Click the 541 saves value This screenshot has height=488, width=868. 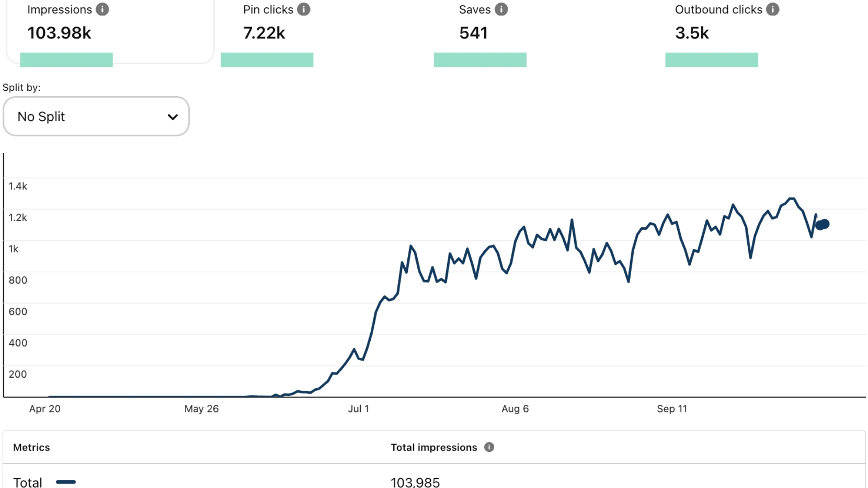473,33
